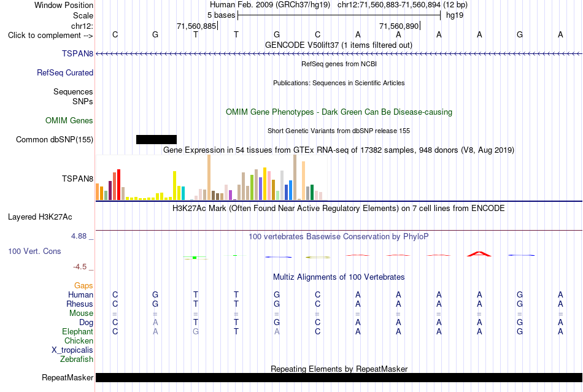Select the Rhesus alignment row label
The image size is (583, 392).
(x=80, y=304)
